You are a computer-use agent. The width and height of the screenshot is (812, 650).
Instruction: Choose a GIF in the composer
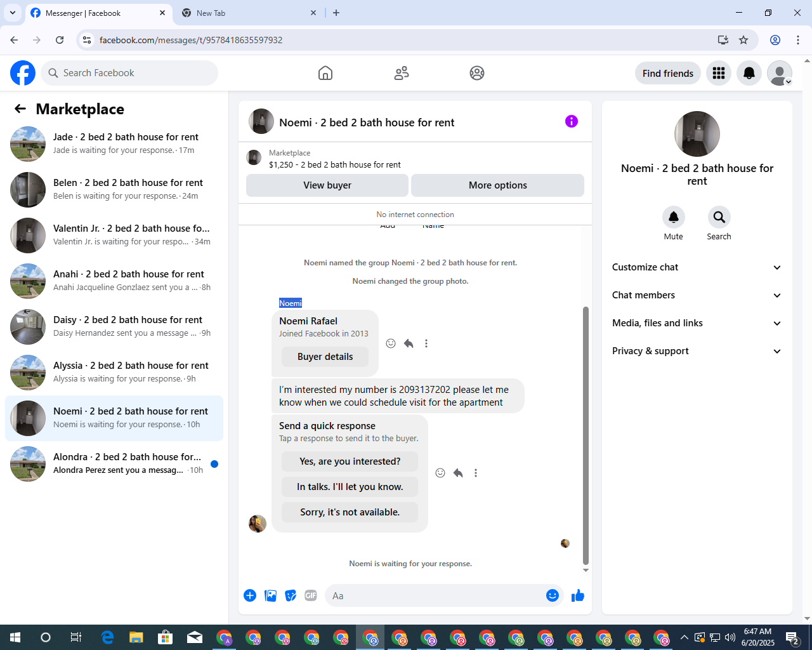point(311,595)
